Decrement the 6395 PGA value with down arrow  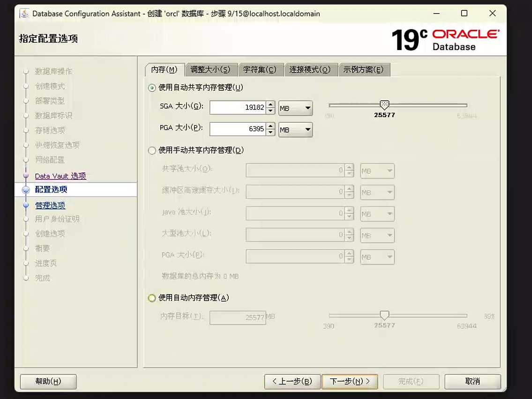(x=270, y=132)
